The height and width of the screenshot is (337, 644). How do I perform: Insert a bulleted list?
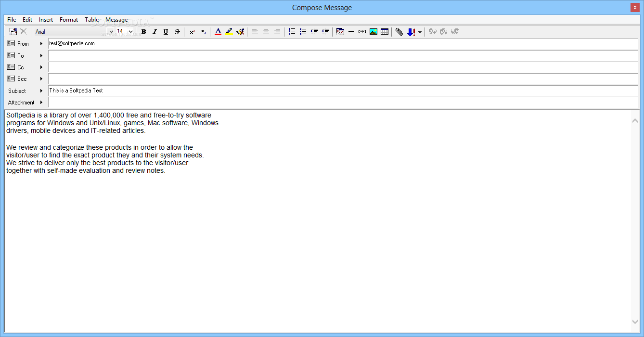click(303, 32)
